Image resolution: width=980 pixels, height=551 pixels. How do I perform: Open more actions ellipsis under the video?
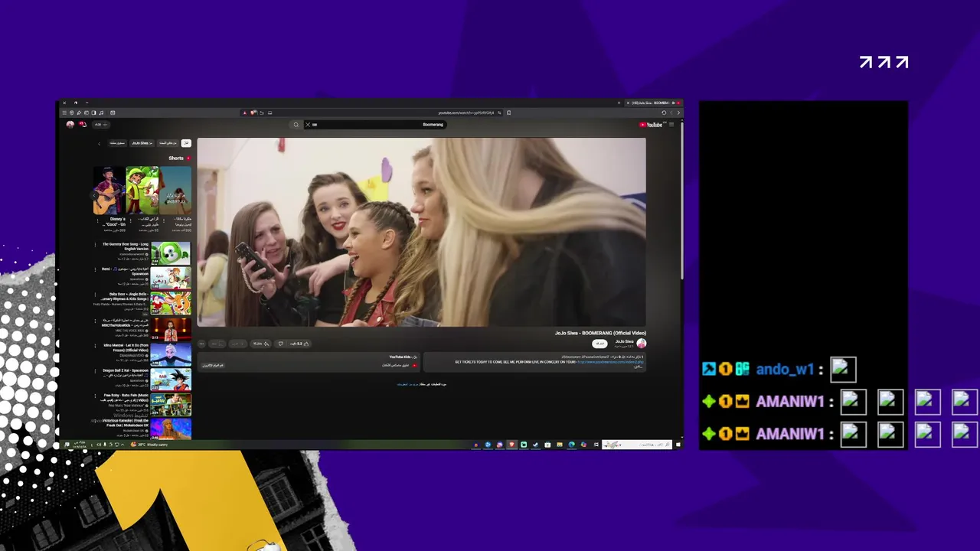[201, 344]
